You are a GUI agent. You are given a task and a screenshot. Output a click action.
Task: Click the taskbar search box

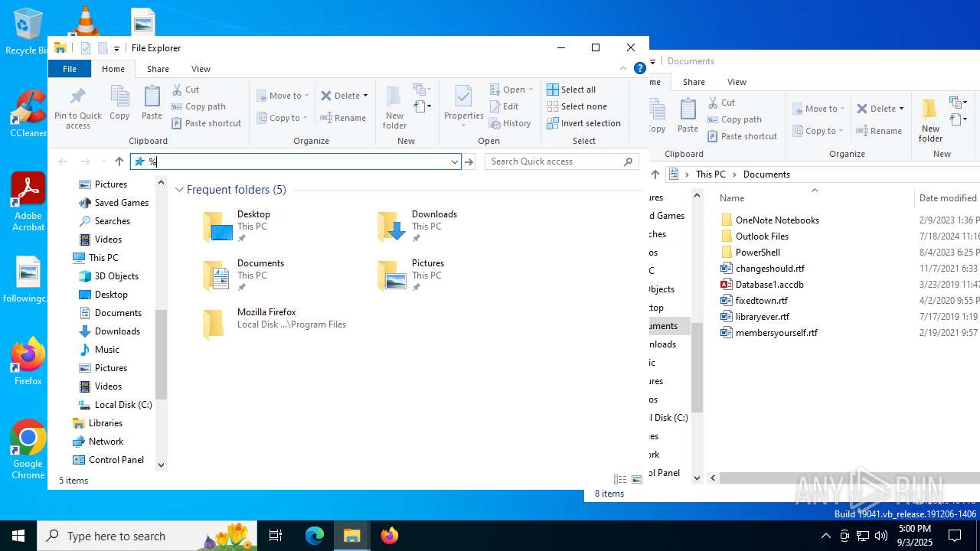(148, 536)
